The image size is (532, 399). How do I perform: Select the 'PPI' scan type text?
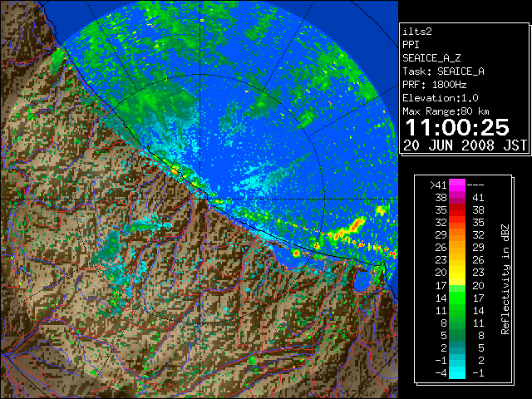pyautogui.click(x=411, y=45)
